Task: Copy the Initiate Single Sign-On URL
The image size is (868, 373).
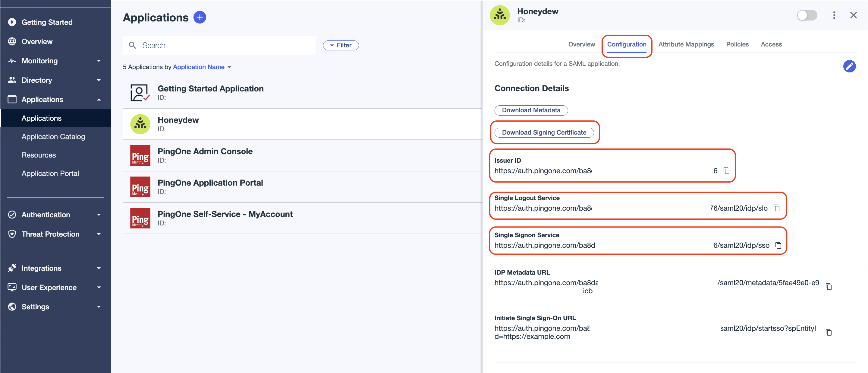Action: click(x=829, y=332)
